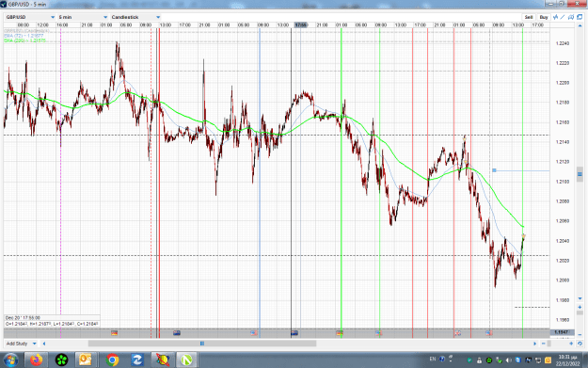Open the Add Study dropdown

(x=22, y=344)
